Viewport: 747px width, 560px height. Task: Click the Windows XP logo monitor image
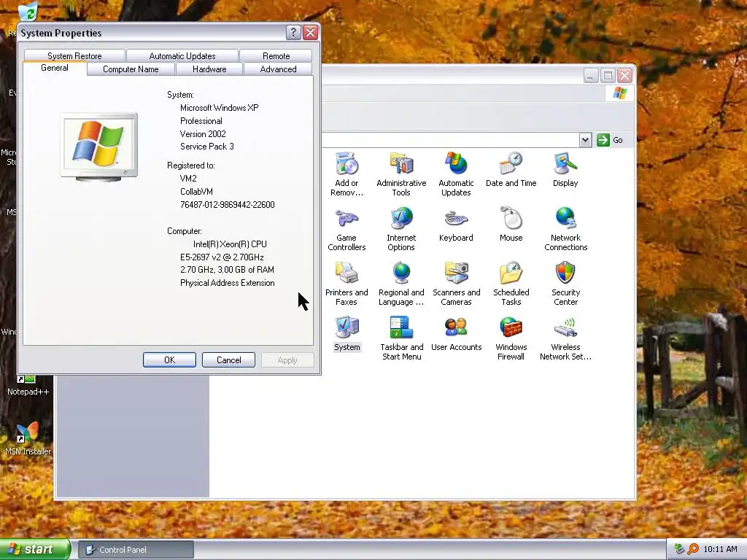(x=99, y=147)
